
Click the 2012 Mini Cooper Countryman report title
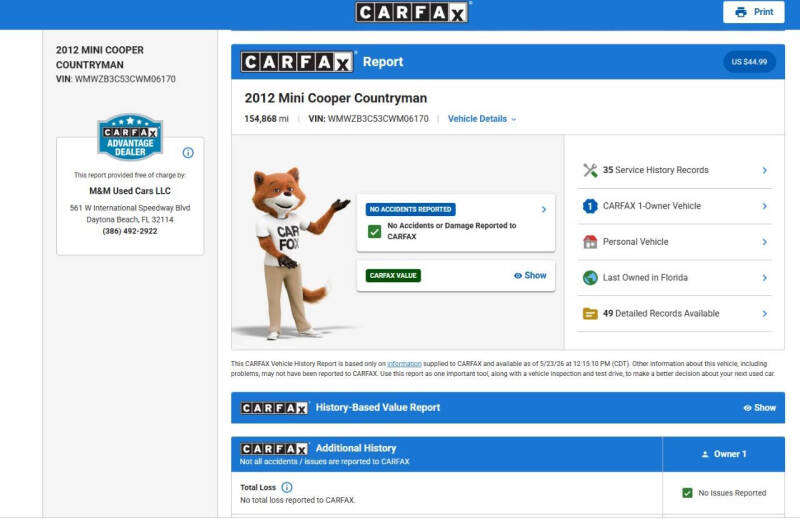(336, 98)
